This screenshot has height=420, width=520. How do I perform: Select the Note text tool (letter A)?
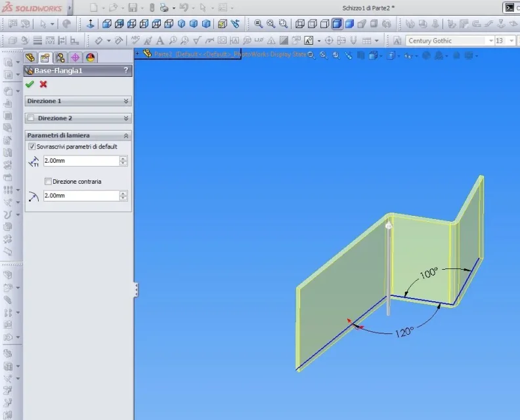[x=160, y=41]
